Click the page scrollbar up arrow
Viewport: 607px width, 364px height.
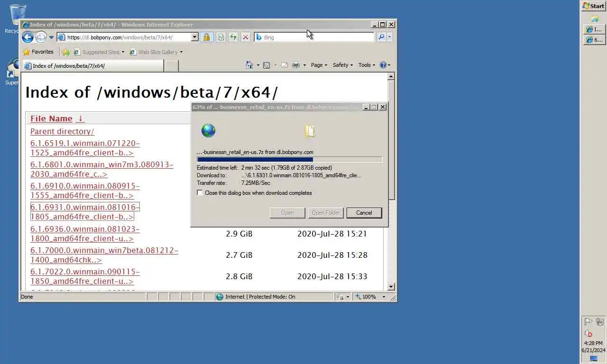(x=391, y=76)
